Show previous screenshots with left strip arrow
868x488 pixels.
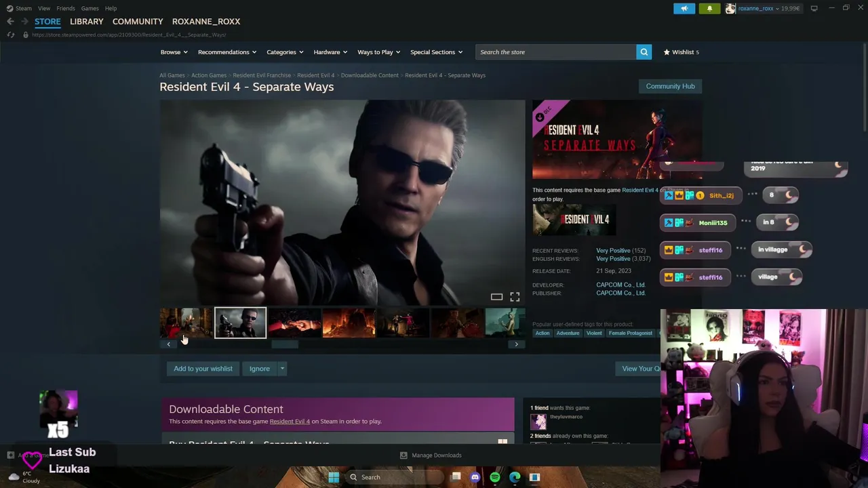point(168,344)
